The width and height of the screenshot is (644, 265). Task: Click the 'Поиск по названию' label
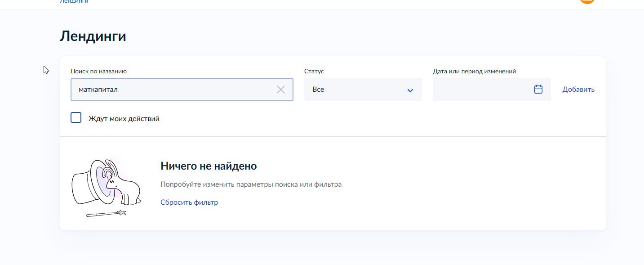tap(99, 71)
